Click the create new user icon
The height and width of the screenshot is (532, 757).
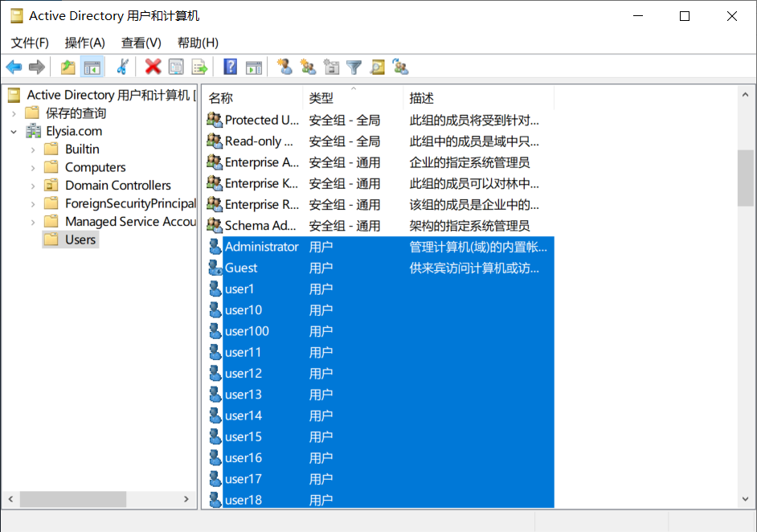pos(284,67)
